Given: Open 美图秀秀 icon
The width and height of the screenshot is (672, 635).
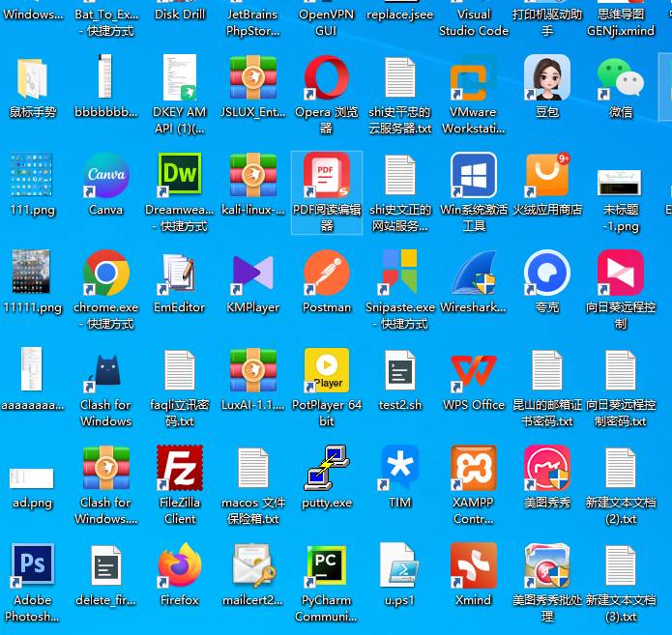Looking at the screenshot, I should [x=547, y=469].
